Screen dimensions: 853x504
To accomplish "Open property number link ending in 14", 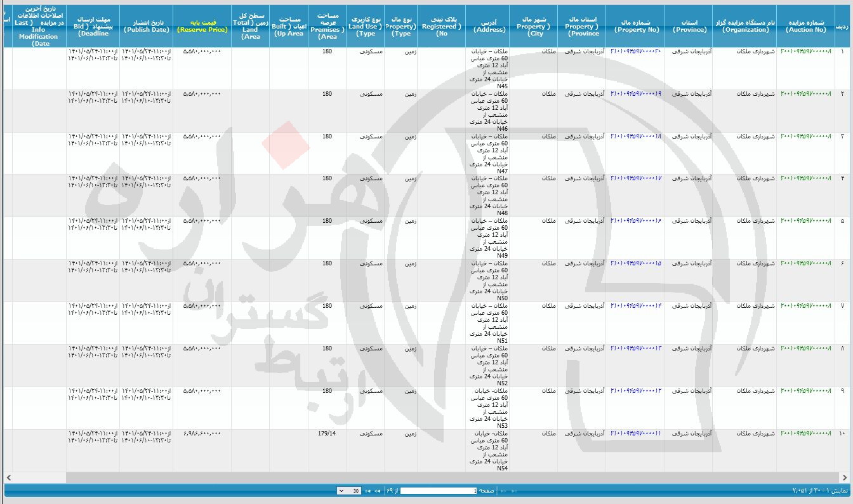I will [x=635, y=306].
